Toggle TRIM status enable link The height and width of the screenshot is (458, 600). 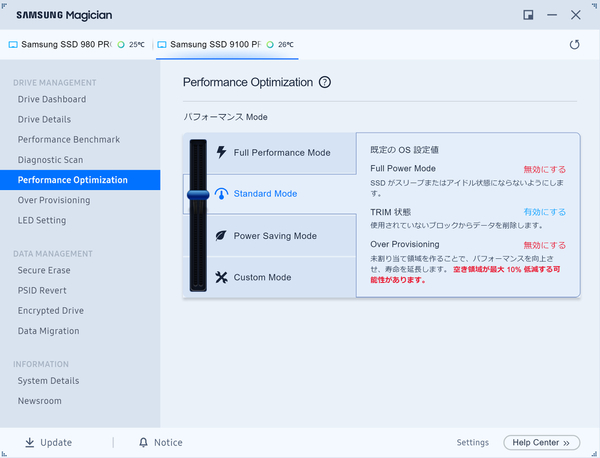point(545,212)
